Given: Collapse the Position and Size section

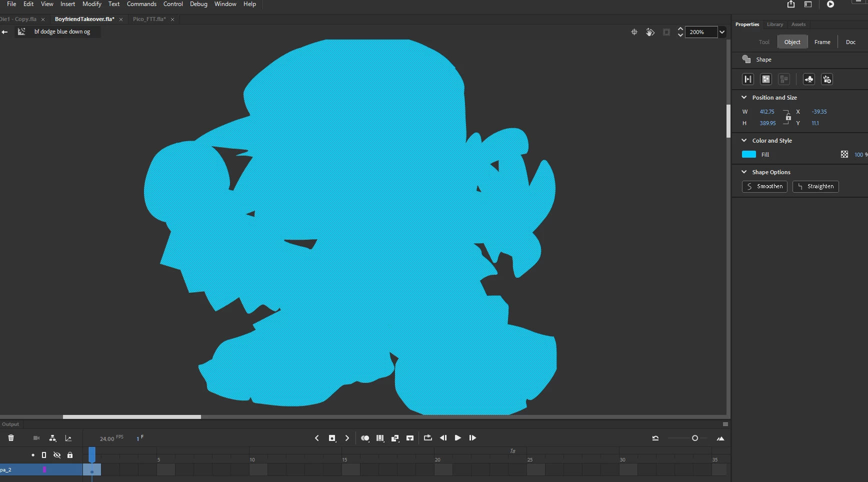Looking at the screenshot, I should [744, 98].
